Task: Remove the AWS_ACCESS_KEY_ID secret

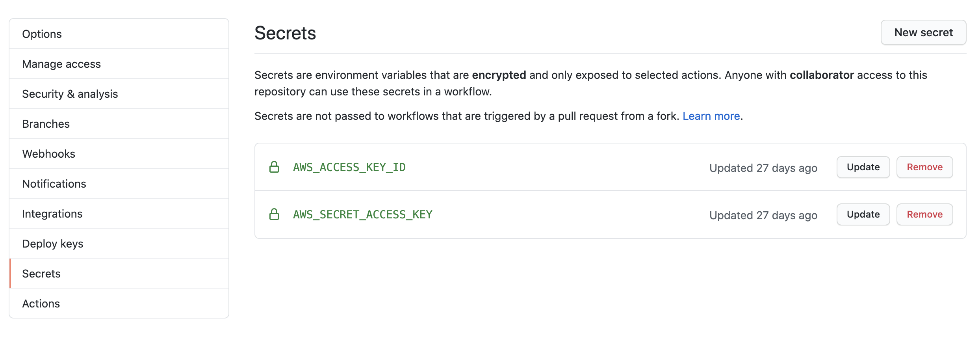Action: coord(924,167)
